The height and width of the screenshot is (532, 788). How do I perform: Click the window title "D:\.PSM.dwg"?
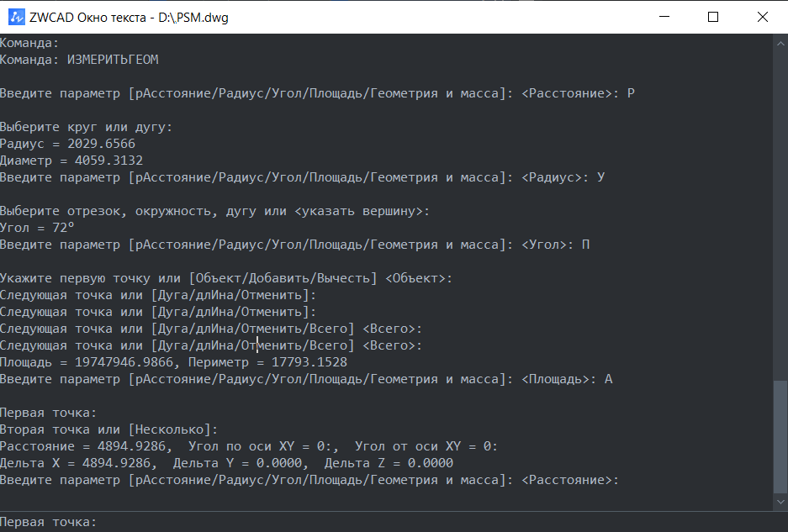(193, 18)
